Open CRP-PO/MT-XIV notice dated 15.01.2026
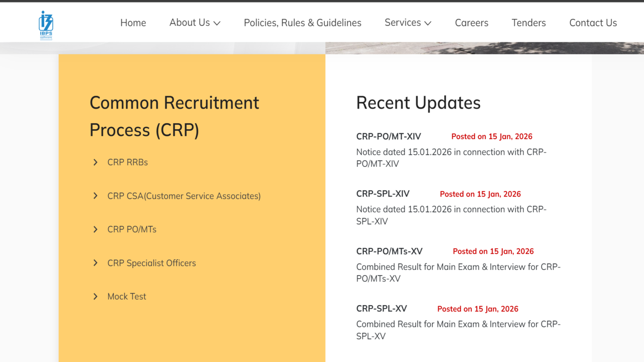Image resolution: width=644 pixels, height=362 pixels. (x=451, y=157)
